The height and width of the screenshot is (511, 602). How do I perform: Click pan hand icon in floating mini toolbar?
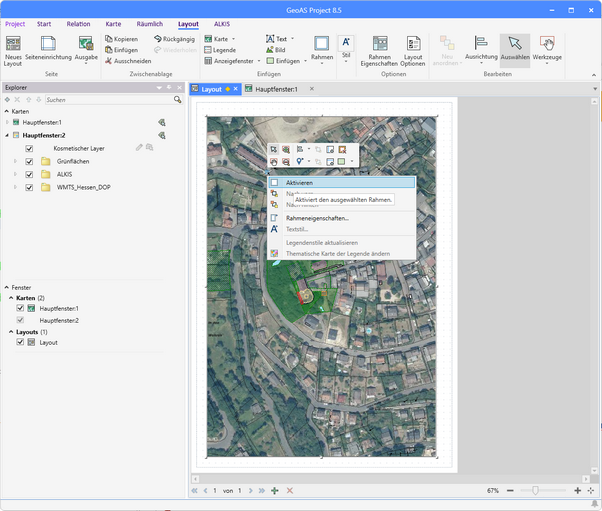pyautogui.click(x=274, y=162)
